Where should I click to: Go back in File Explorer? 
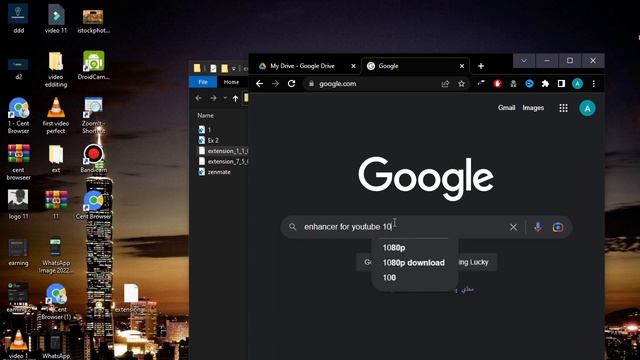(x=198, y=98)
